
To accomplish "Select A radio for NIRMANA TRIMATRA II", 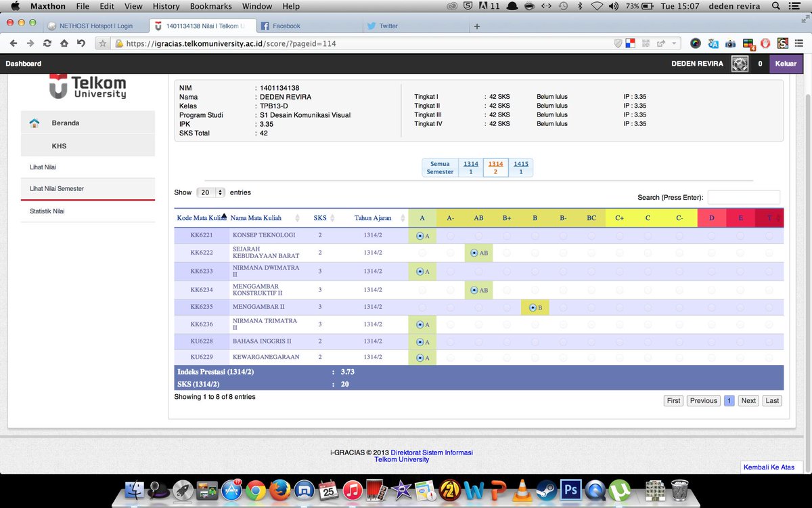I will point(420,324).
